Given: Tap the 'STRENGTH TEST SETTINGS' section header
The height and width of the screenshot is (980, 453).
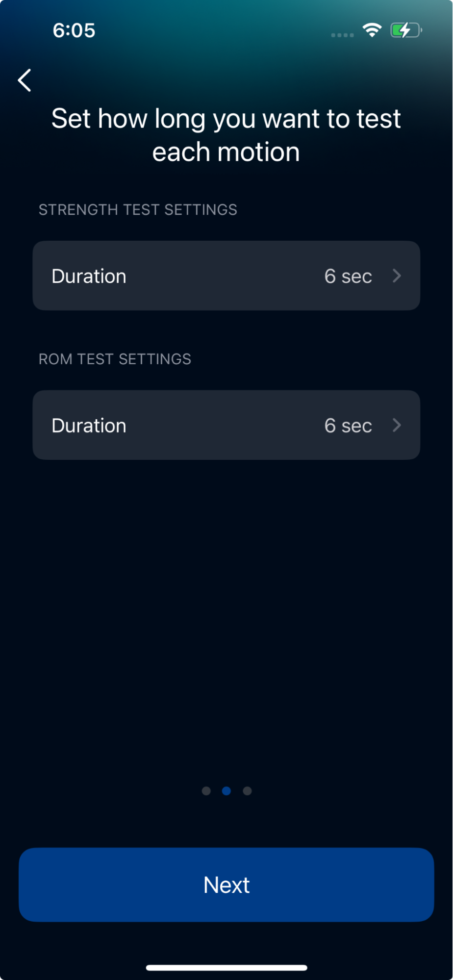Looking at the screenshot, I should pyautogui.click(x=138, y=210).
